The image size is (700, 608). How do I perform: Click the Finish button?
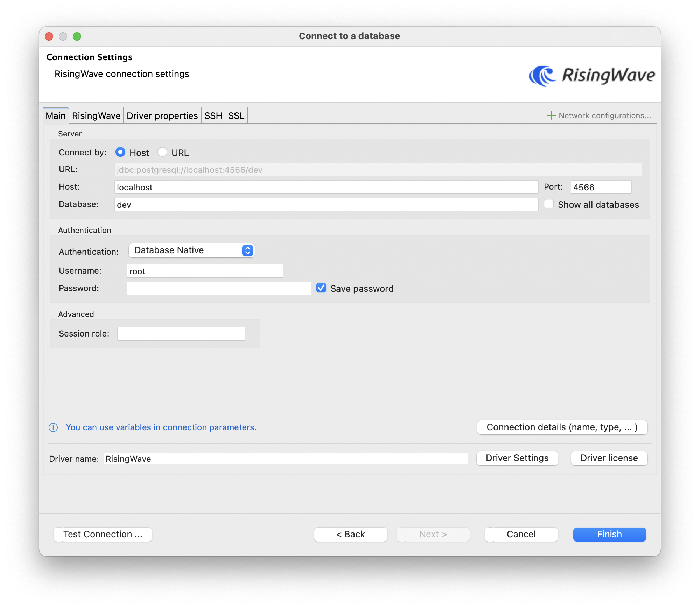tap(609, 534)
